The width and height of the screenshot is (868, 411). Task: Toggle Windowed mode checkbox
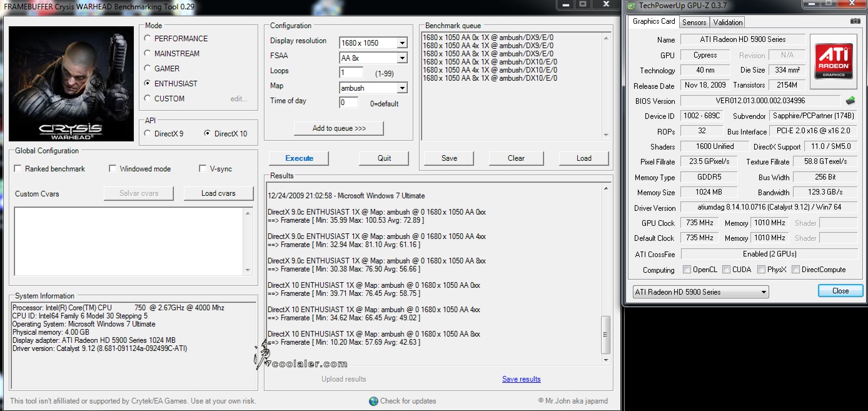113,168
